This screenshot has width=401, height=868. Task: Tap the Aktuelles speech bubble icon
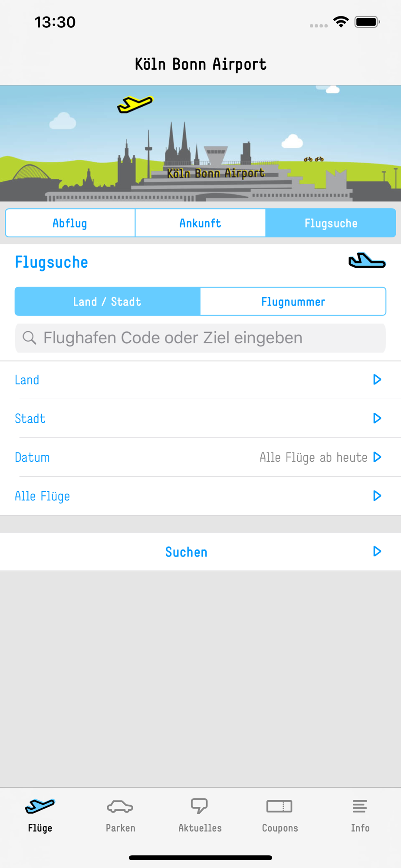pyautogui.click(x=200, y=806)
